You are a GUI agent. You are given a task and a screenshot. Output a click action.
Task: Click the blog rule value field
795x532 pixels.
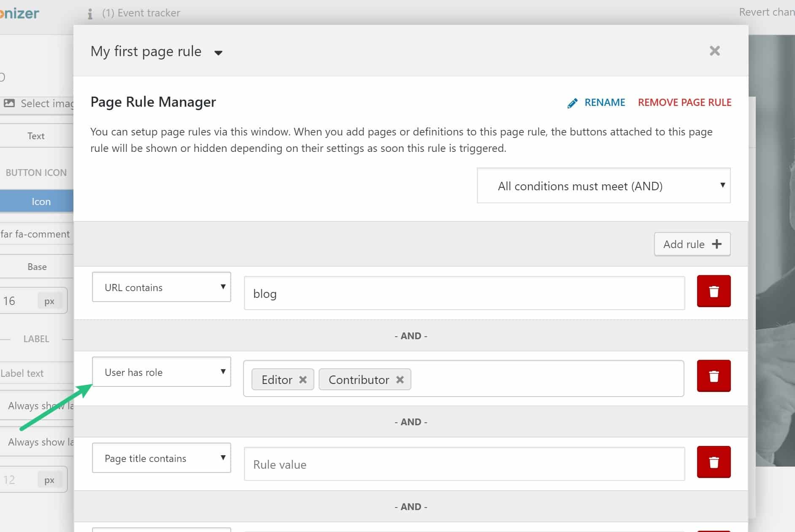(465, 293)
